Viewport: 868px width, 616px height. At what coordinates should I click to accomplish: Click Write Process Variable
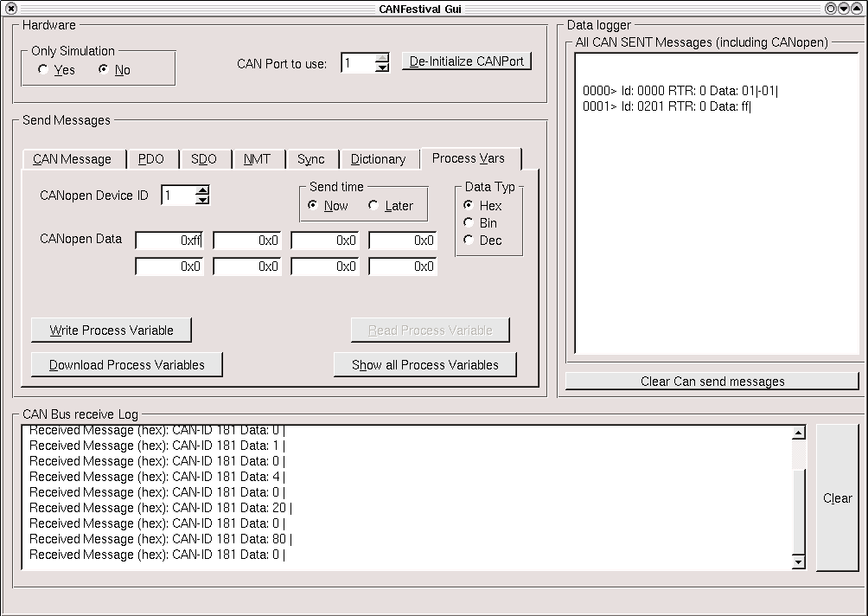click(111, 330)
